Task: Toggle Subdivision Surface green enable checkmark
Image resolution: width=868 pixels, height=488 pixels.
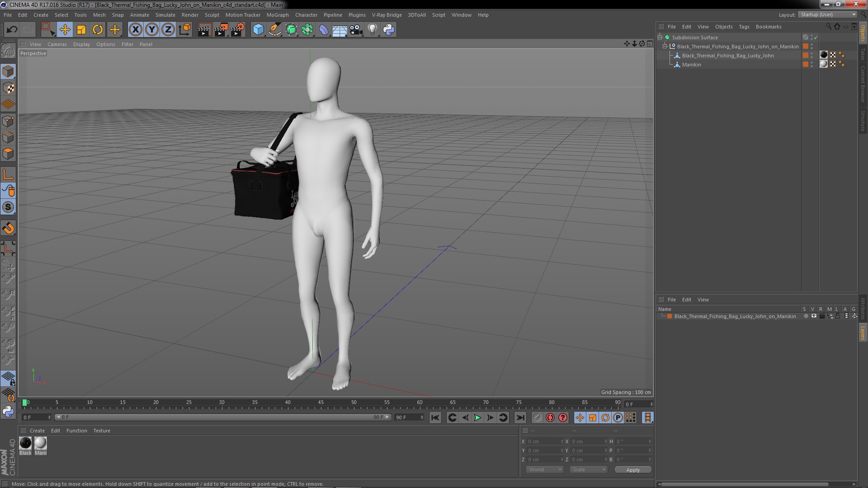Action: click(x=816, y=38)
